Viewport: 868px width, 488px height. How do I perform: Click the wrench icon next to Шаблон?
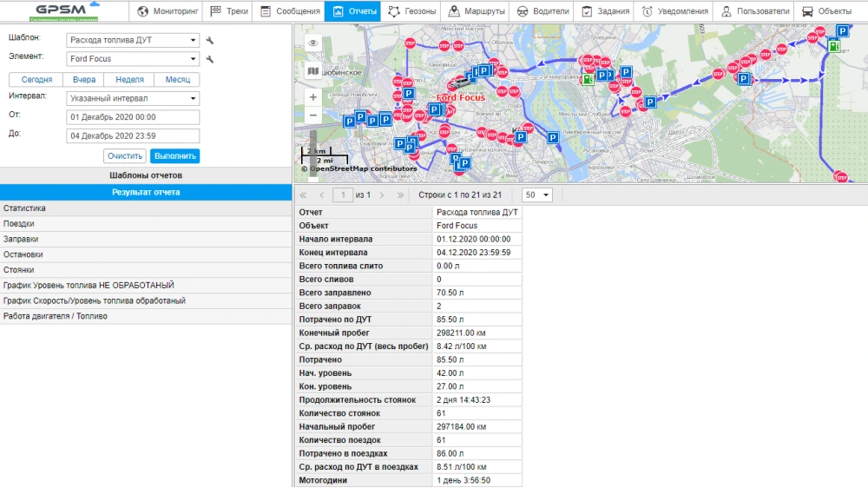[x=209, y=41]
